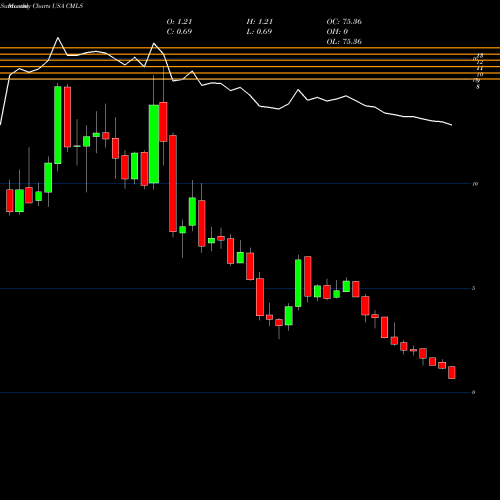Click the 'O: 1.21' open price text
Screen dimensions: 500x500
[179, 22]
